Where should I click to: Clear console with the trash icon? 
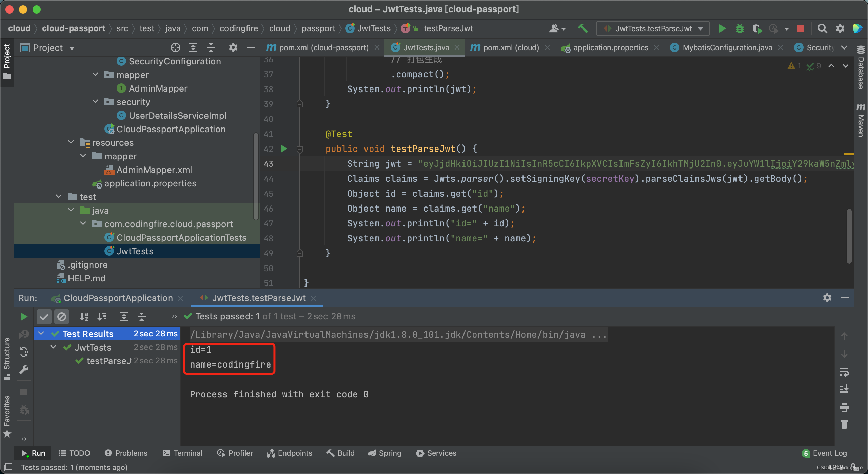click(844, 424)
